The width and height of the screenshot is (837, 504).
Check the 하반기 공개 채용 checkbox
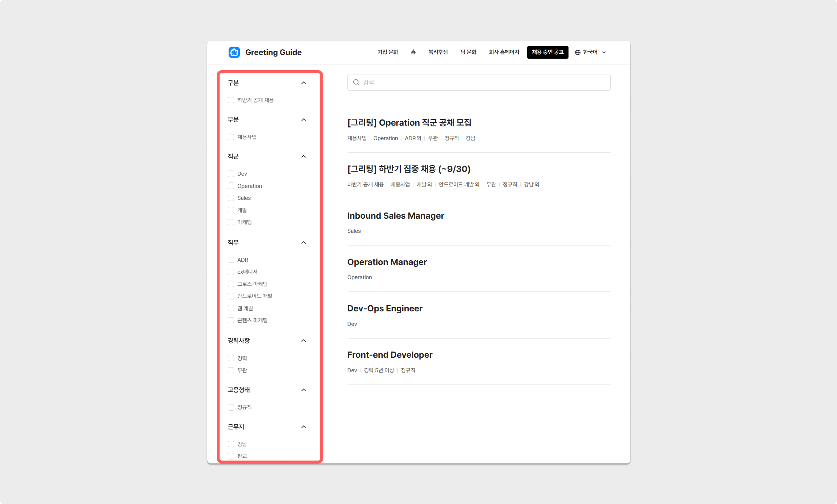pos(231,100)
